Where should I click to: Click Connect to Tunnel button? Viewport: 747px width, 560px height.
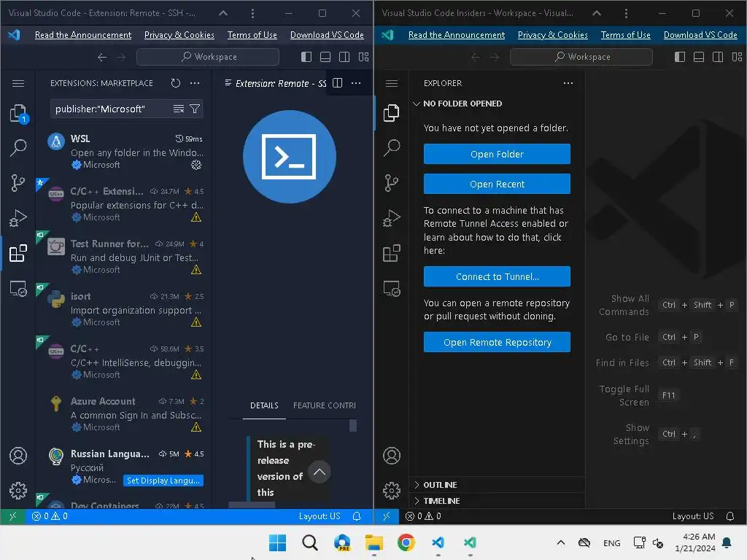coord(497,276)
